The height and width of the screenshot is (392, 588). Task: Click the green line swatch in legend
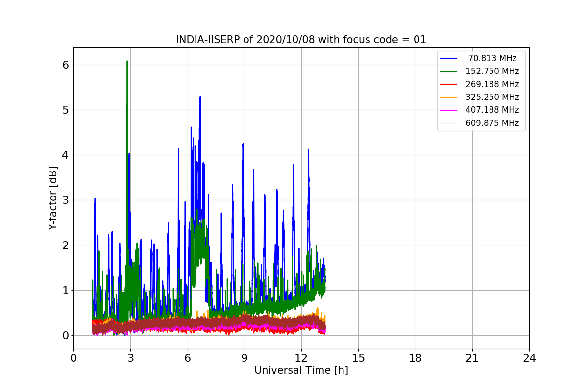pyautogui.click(x=448, y=72)
